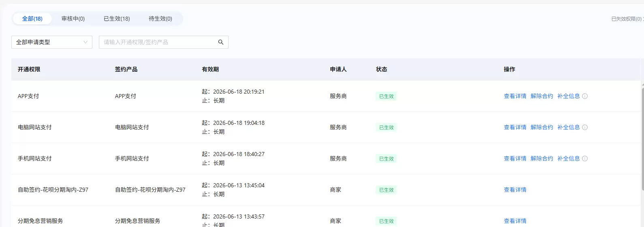View details for APP支付
The width and height of the screenshot is (644, 227).
[x=515, y=96]
